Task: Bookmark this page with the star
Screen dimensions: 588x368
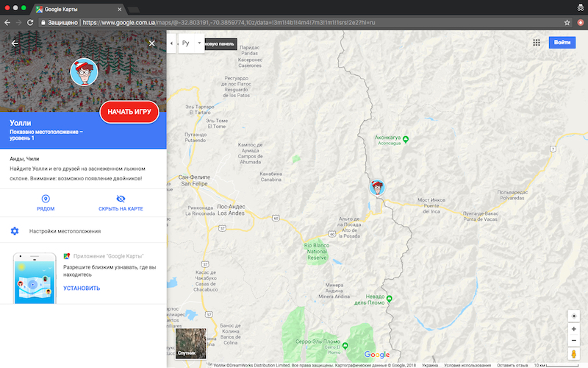Action: [x=567, y=23]
